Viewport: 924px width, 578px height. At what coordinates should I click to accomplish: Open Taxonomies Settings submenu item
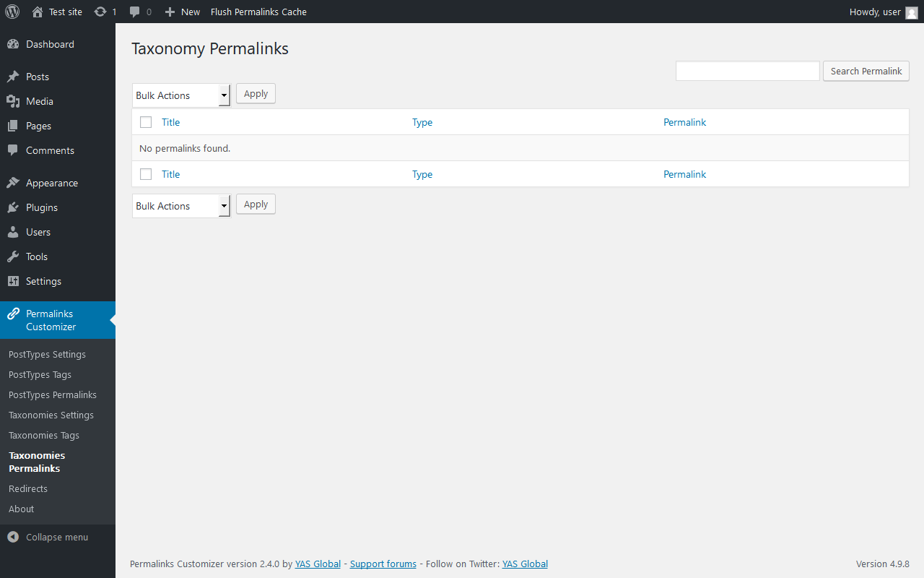51,415
